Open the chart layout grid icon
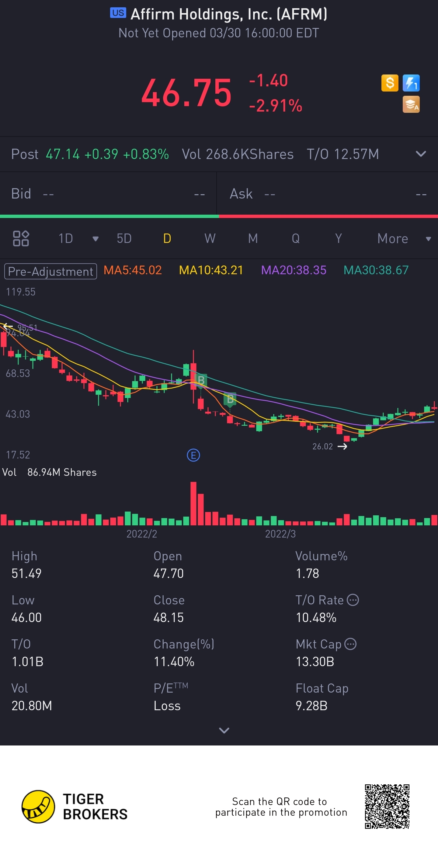 click(x=21, y=239)
